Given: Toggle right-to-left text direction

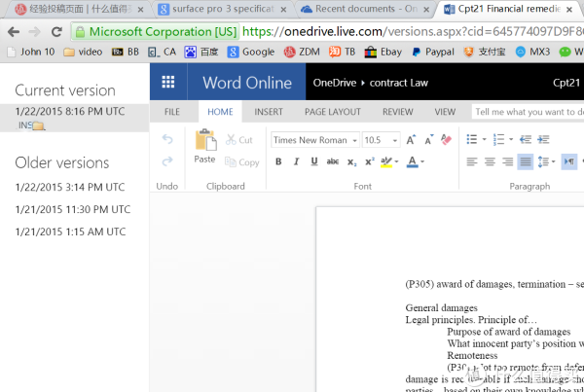Looking at the screenshot, I should [569, 161].
